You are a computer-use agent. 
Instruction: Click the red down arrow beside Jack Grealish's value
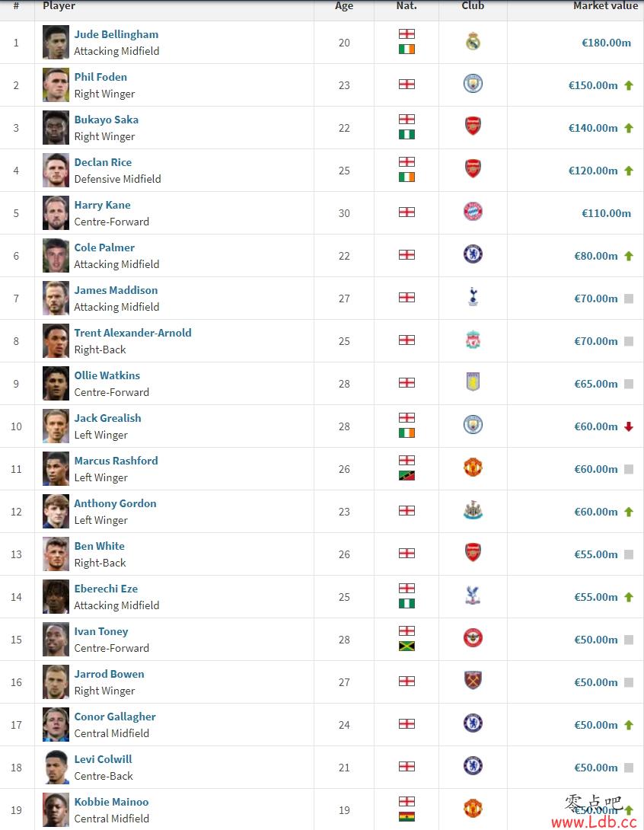click(629, 426)
